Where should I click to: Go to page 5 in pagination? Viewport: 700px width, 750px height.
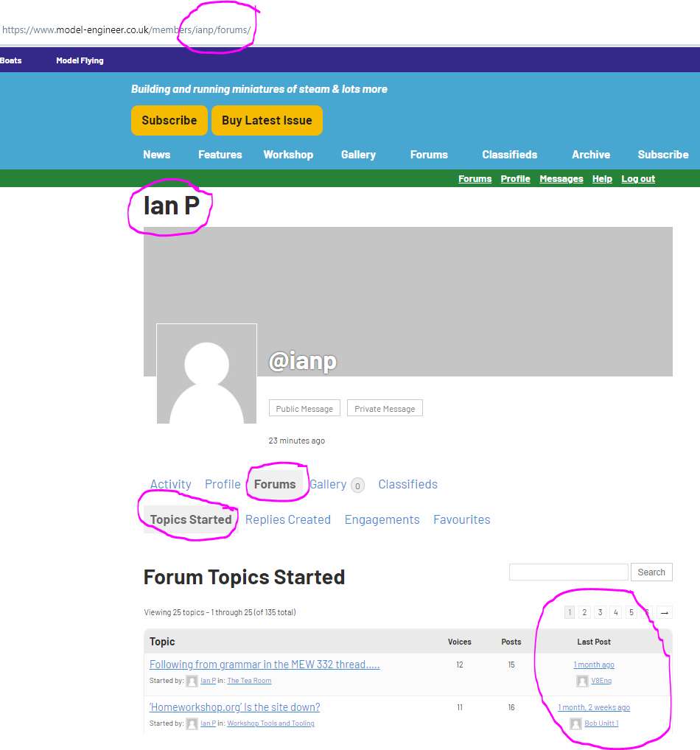pos(631,612)
